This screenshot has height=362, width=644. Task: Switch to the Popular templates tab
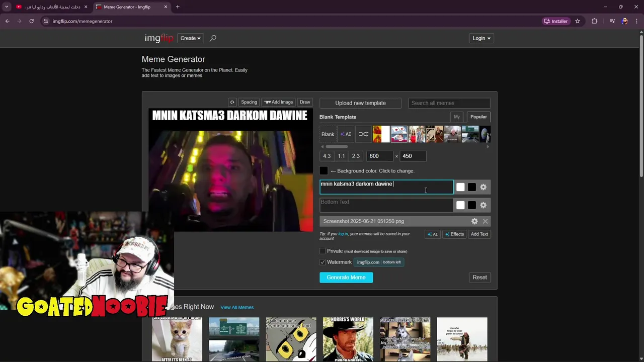point(478,117)
